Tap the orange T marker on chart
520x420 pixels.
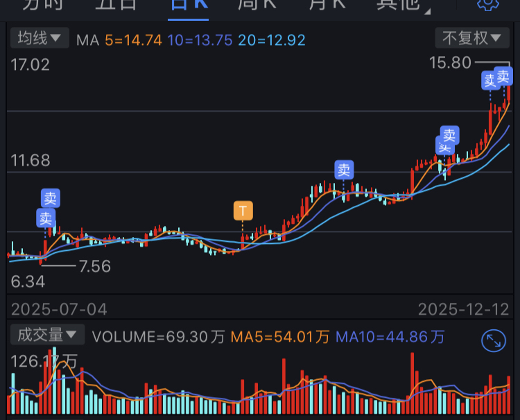point(243,211)
